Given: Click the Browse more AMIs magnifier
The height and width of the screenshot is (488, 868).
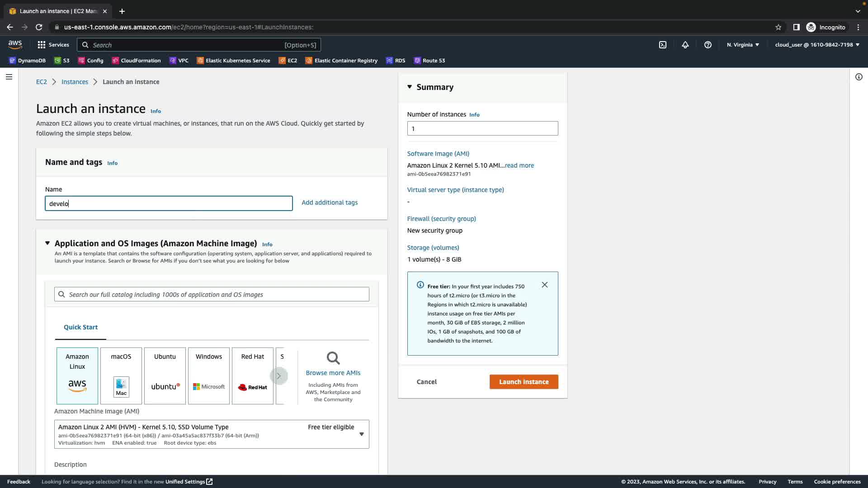Looking at the screenshot, I should 333,358.
